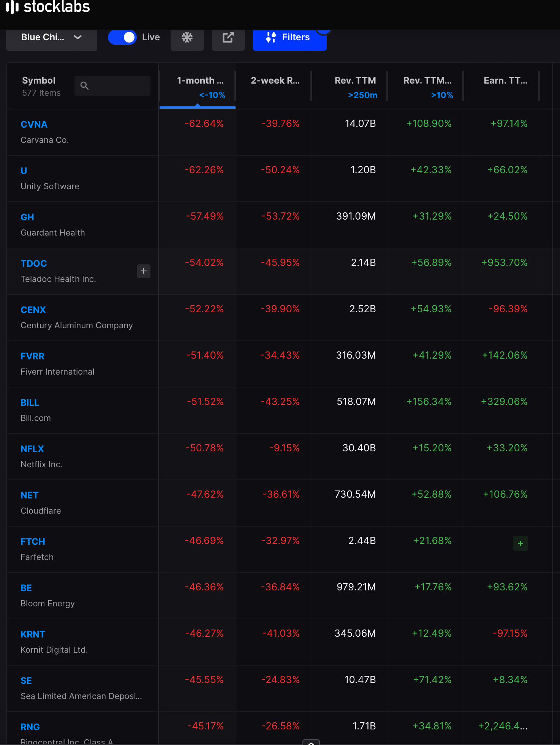Click the Earn. TT... column header

pos(505,81)
